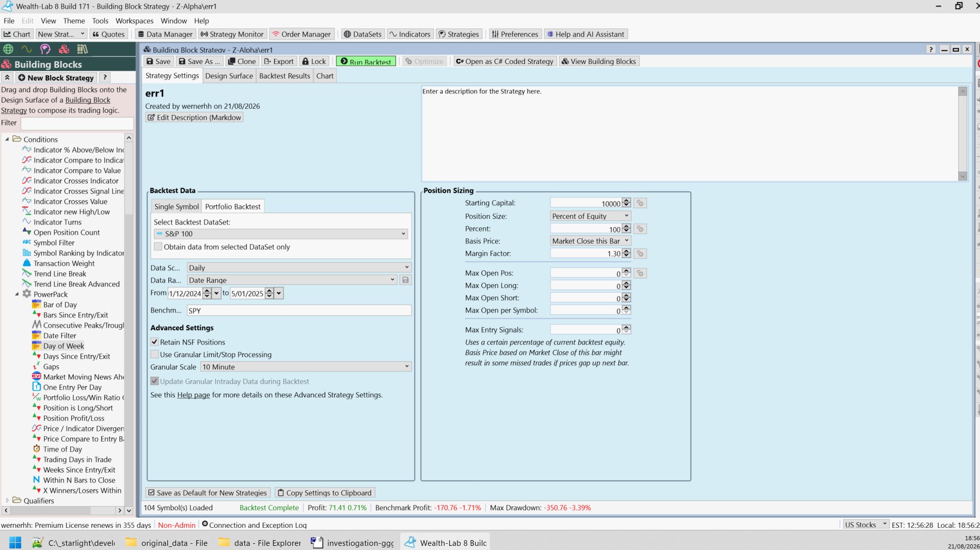This screenshot has width=980, height=550.
Task: Open the Granular Scale dropdown
Action: [x=306, y=367]
